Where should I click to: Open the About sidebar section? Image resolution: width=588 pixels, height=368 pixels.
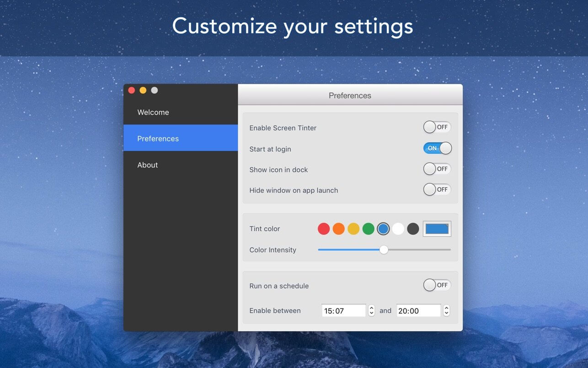(x=148, y=165)
